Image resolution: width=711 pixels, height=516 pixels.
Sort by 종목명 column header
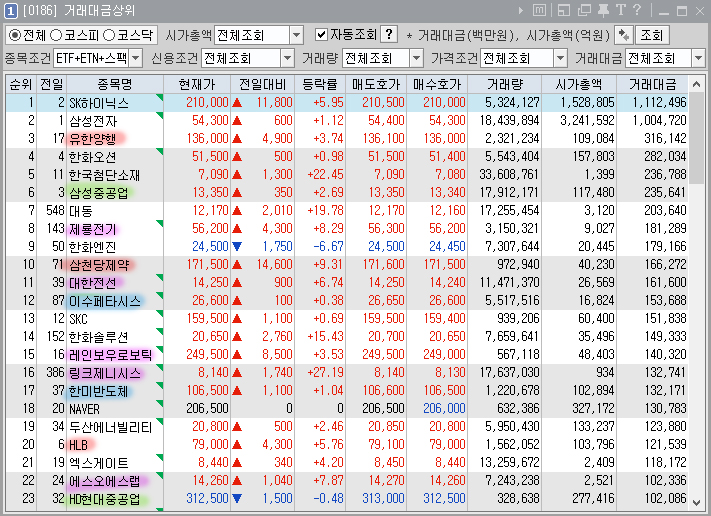pyautogui.click(x=115, y=84)
